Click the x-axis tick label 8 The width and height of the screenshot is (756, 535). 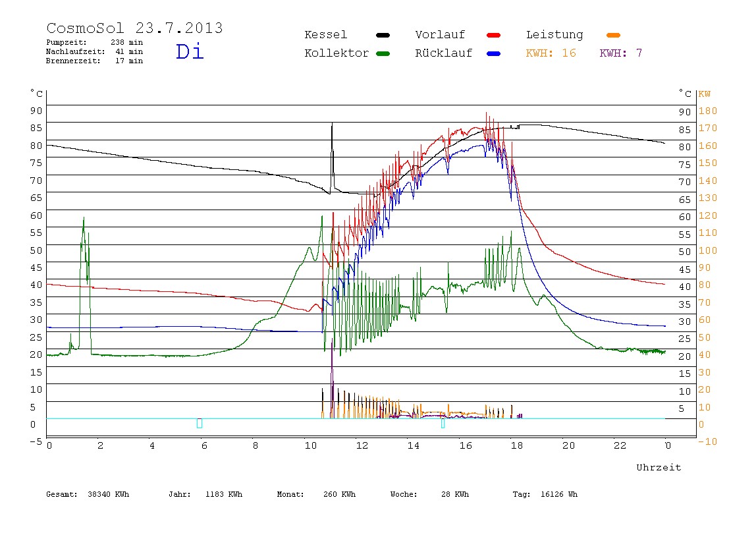(256, 446)
